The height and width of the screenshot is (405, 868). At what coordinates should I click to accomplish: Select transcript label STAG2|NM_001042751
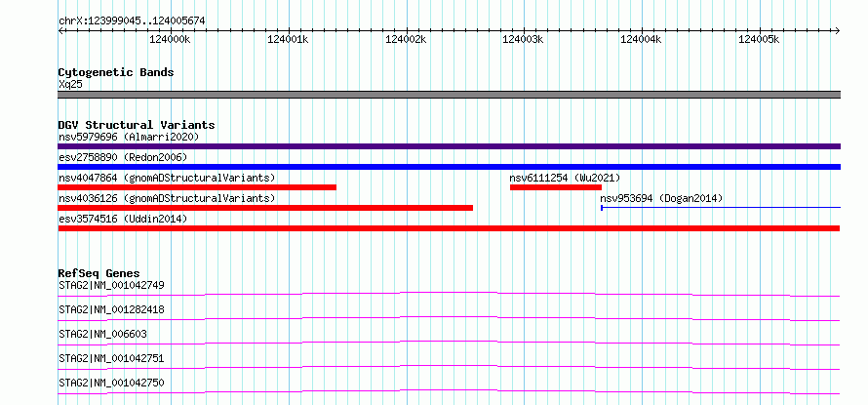point(111,358)
